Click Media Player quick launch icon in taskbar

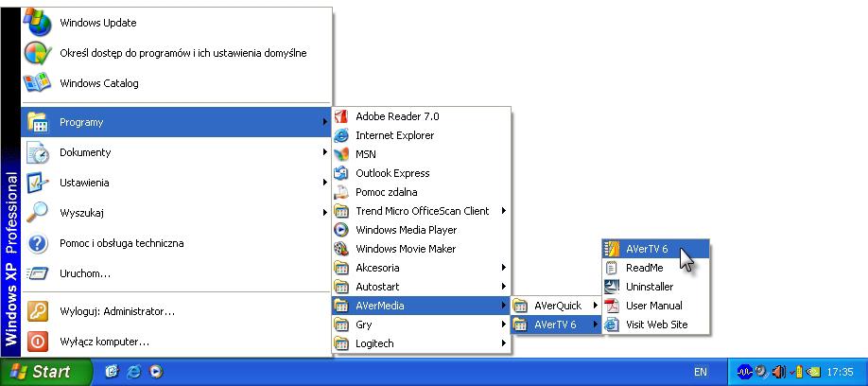156,372
